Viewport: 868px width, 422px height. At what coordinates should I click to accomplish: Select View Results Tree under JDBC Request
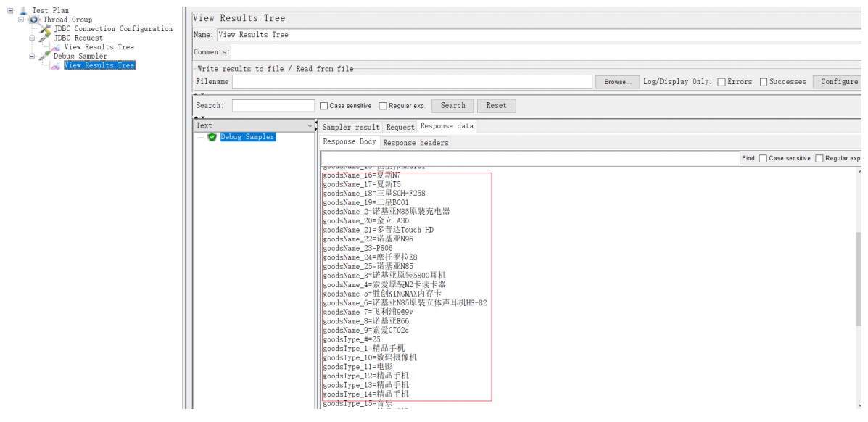point(99,47)
